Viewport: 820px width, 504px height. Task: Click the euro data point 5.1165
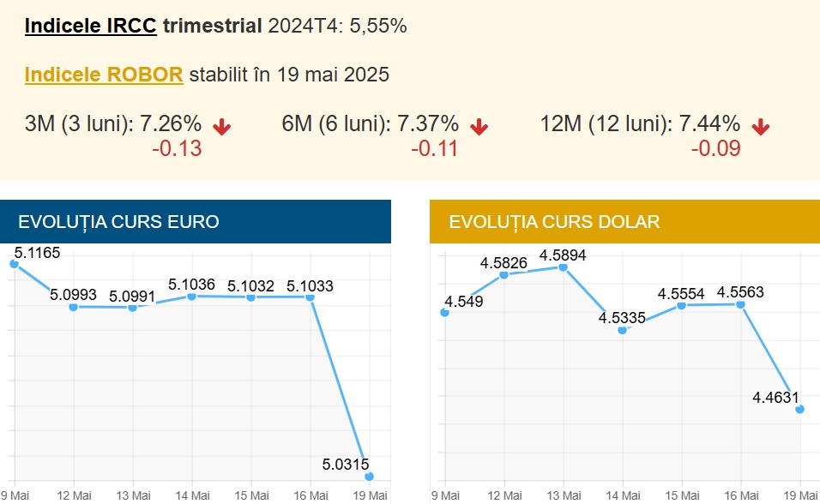[x=14, y=264]
